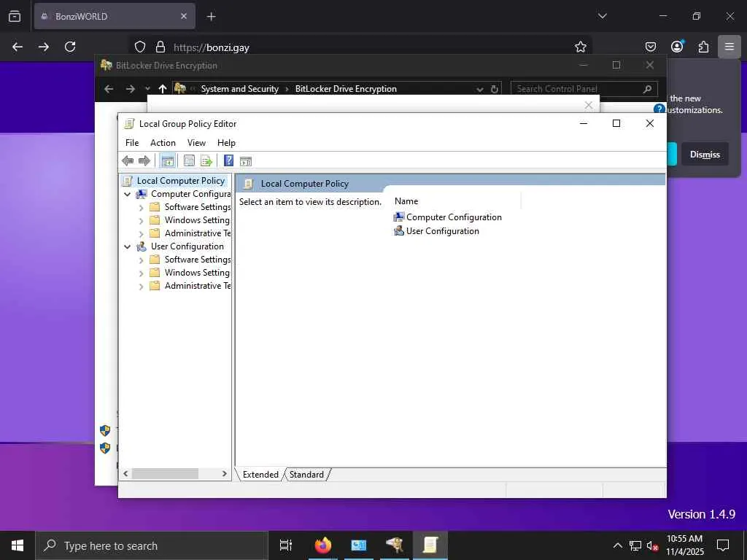Toggle Show/Hide Action Pane toolbar icon
The image size is (747, 560).
(x=245, y=161)
